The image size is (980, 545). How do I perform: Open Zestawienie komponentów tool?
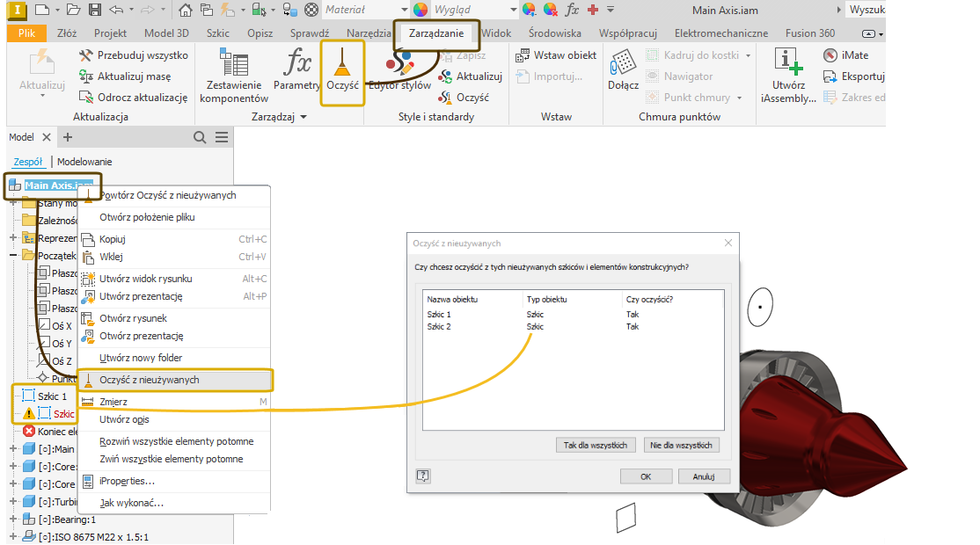tap(234, 76)
